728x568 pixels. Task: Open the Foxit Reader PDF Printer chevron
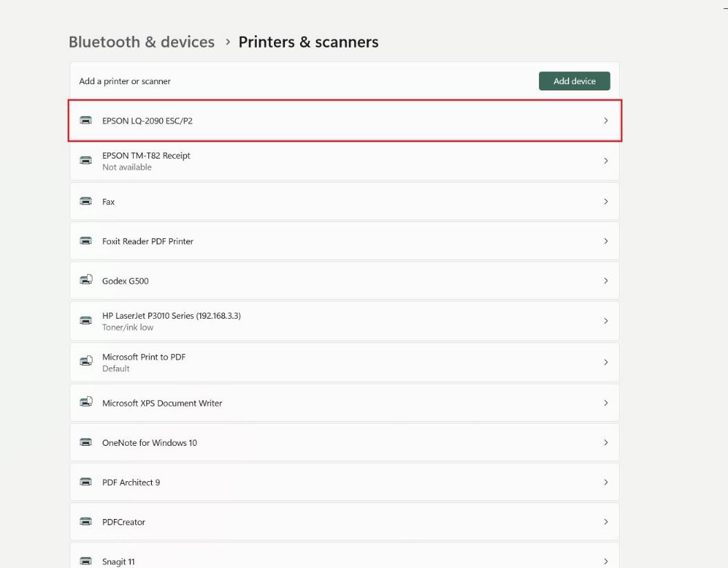point(606,241)
